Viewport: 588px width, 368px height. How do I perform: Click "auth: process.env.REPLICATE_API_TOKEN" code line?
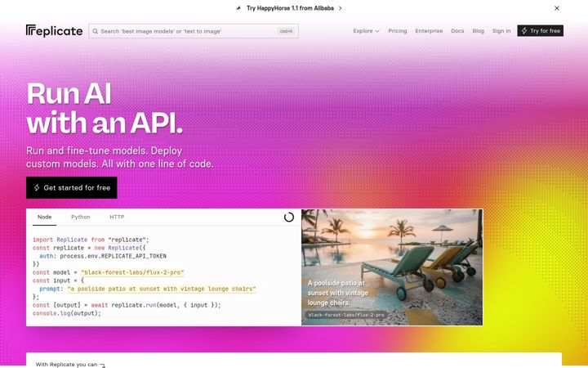click(x=103, y=256)
